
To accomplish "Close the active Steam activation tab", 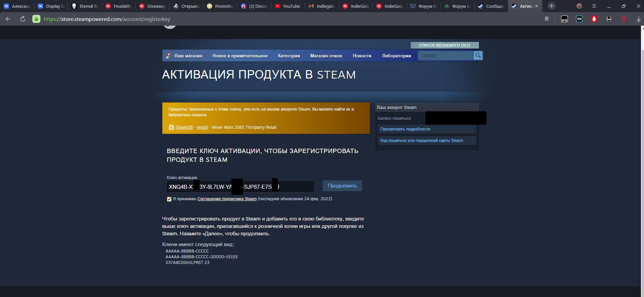I will click(537, 6).
